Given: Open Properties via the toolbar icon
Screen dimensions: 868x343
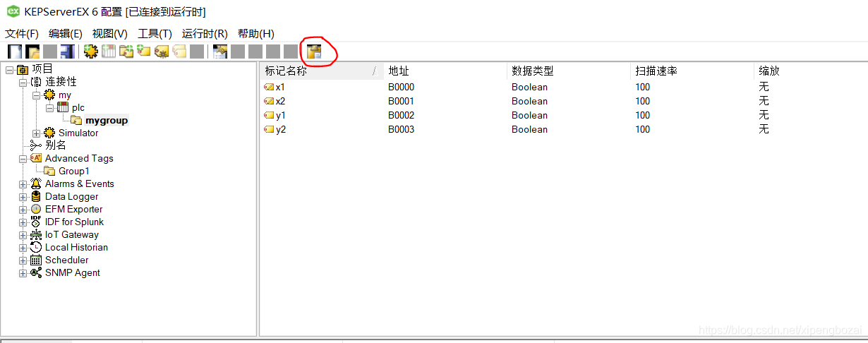Looking at the screenshot, I should [x=220, y=52].
